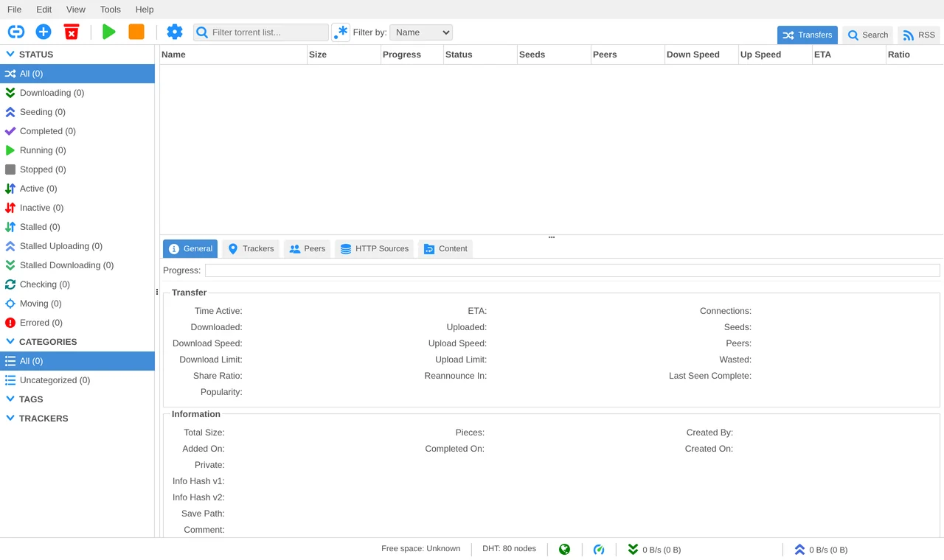Screen dimensions: 944x560
Task: Click the empty torrent Progress bar
Action: click(572, 270)
